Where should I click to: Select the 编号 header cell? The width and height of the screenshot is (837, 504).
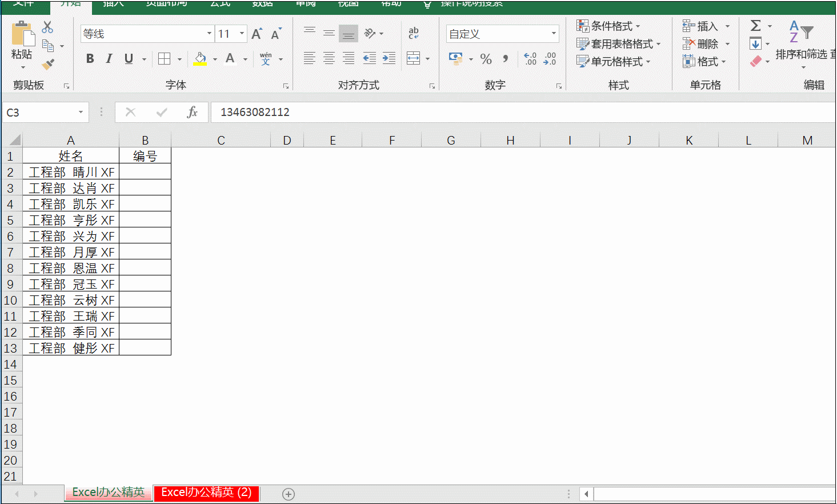pos(145,156)
